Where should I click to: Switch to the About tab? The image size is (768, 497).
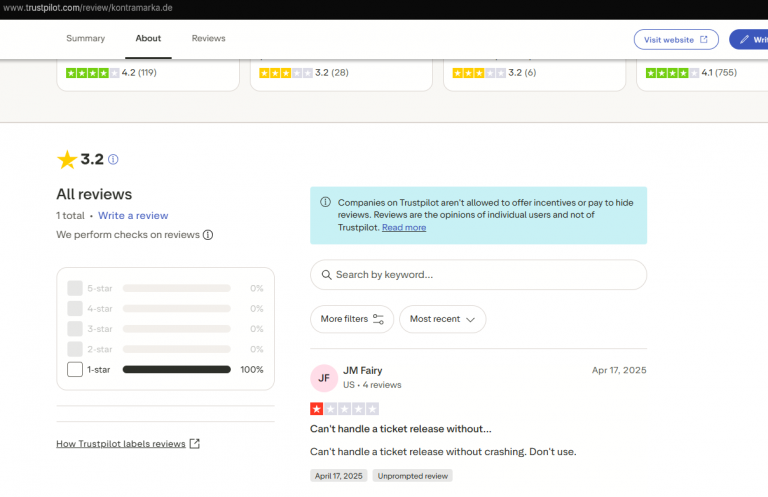(148, 38)
